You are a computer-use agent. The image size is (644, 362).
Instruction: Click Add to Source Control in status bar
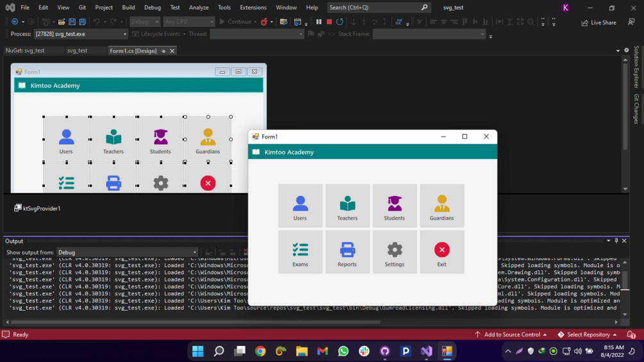[x=512, y=335]
